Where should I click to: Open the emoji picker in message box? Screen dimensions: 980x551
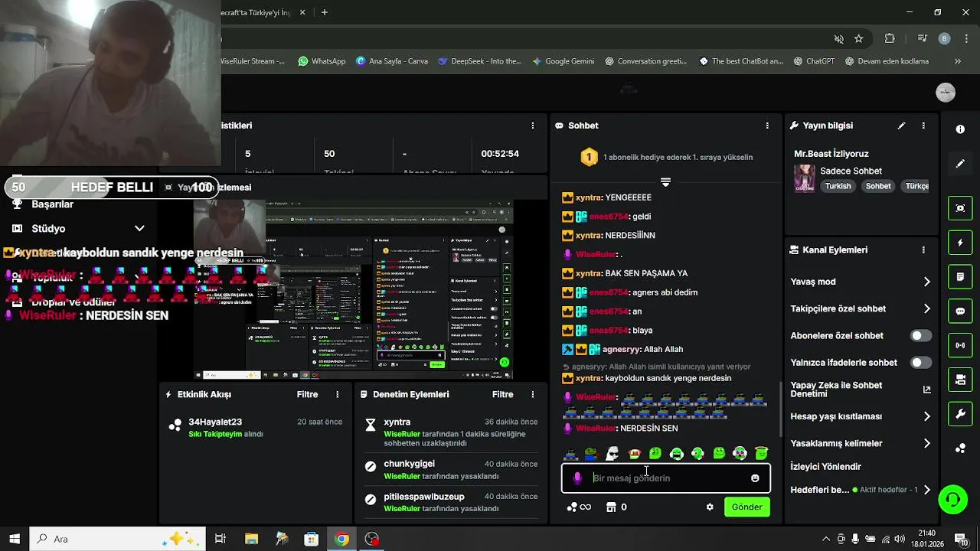point(755,478)
